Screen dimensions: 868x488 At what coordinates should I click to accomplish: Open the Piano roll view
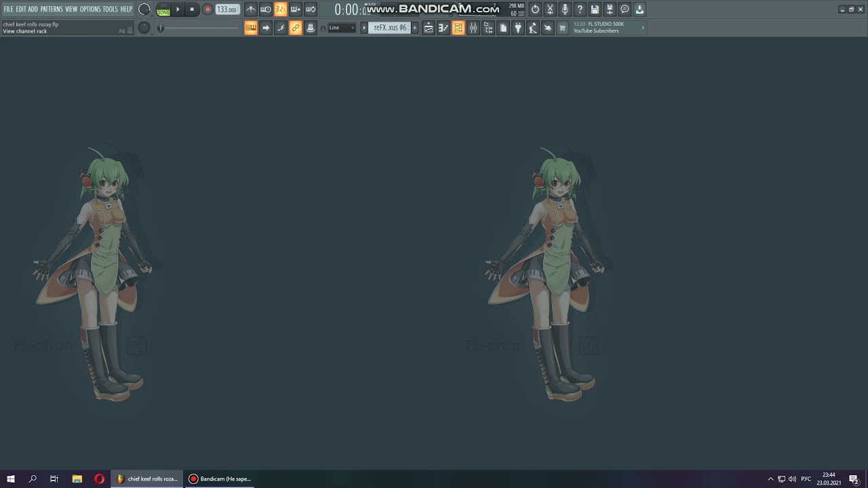(x=443, y=28)
